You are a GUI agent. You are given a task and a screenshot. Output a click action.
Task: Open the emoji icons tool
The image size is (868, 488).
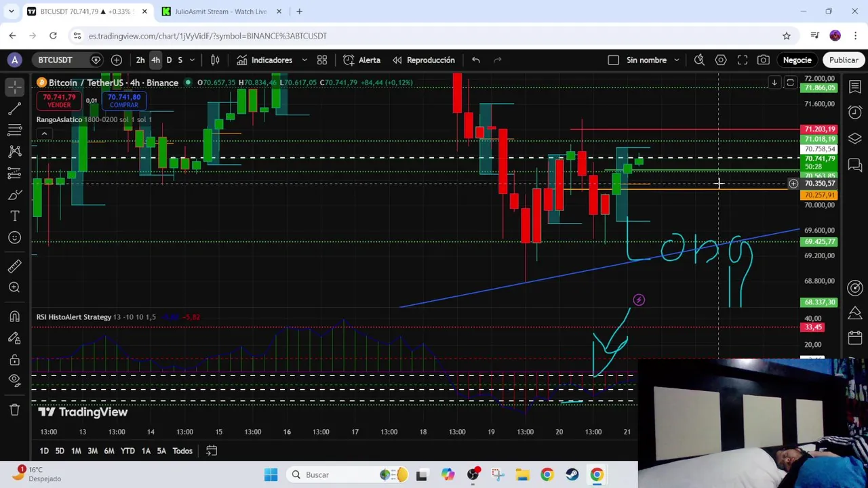pos(15,237)
